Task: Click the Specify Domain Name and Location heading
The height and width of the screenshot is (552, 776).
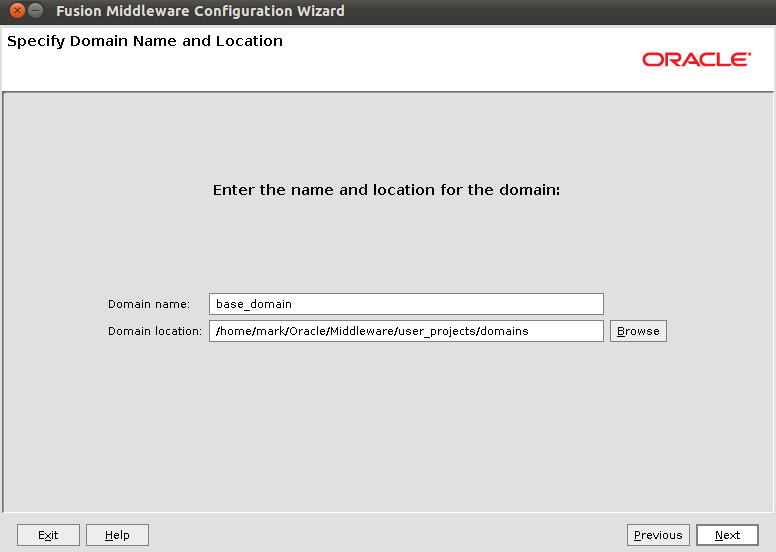Action: pyautogui.click(x=145, y=41)
